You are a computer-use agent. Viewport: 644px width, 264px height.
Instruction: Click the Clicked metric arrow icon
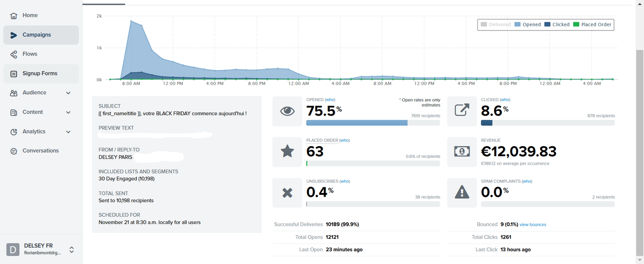tap(462, 111)
